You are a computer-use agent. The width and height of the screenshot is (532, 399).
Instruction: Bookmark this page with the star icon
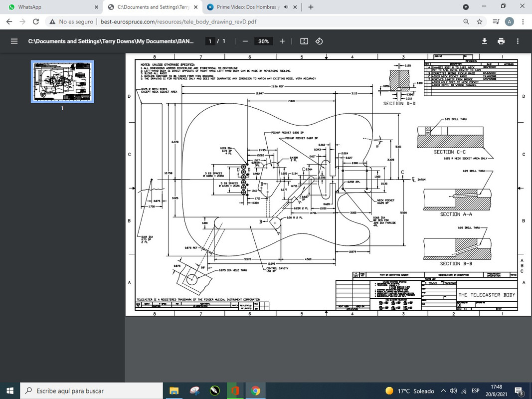(479, 21)
